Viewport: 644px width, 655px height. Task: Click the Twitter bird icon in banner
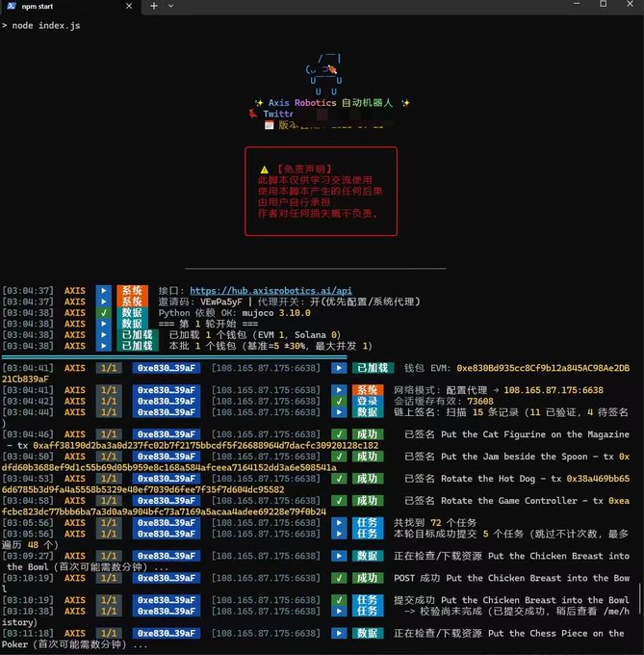coord(253,114)
